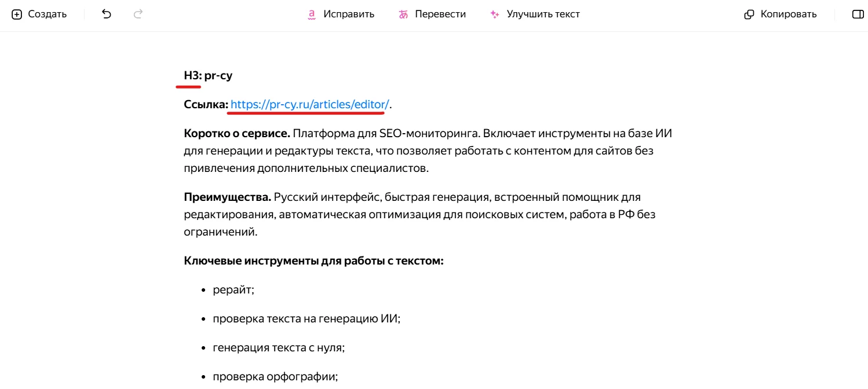
Task: Click the Перевести translate icon
Action: [x=403, y=14]
